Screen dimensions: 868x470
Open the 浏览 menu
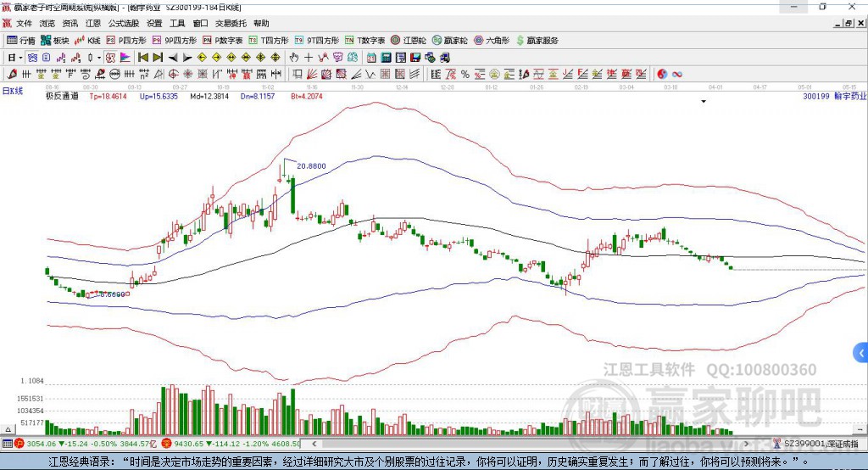47,23
